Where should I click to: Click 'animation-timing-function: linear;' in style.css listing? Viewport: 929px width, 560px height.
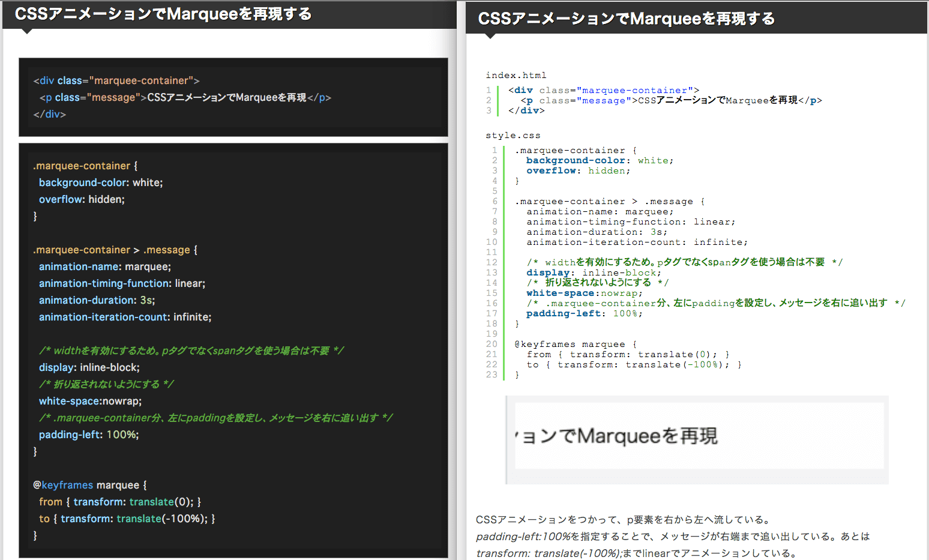[631, 221]
